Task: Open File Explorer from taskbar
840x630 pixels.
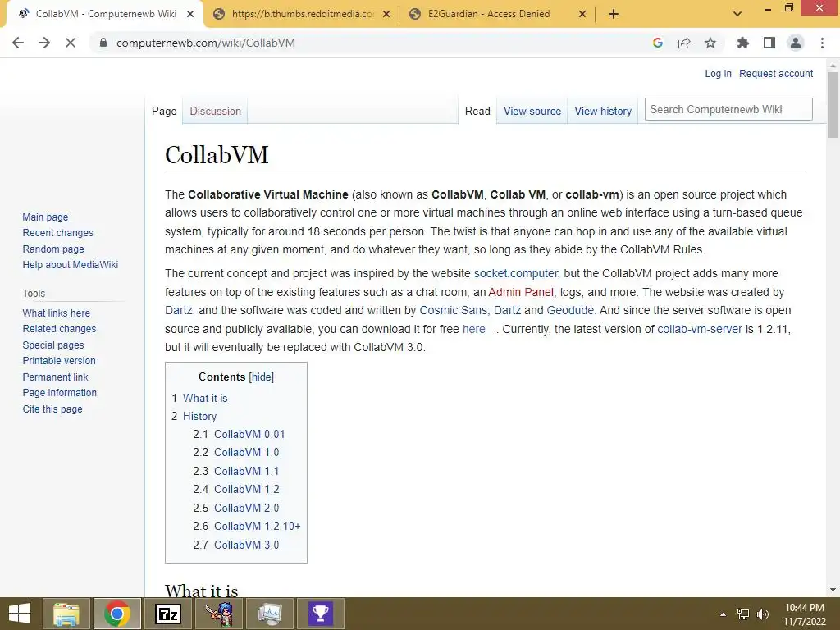Action: click(66, 614)
